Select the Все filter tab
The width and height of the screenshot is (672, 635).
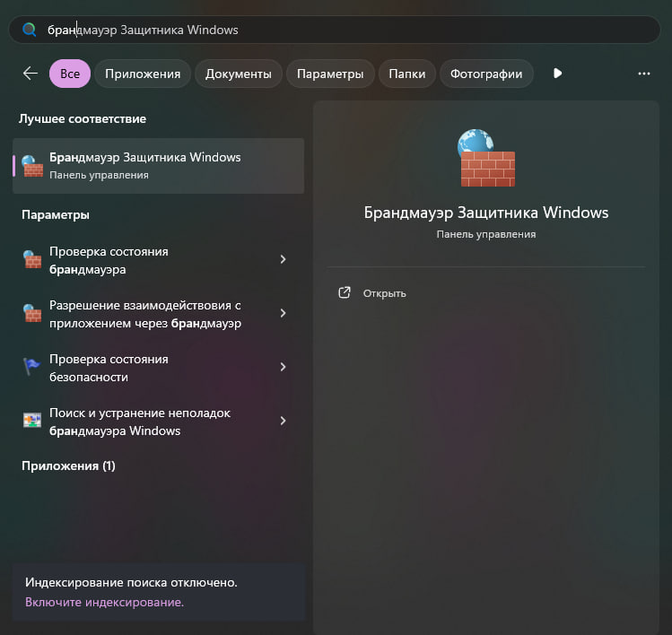coord(70,74)
